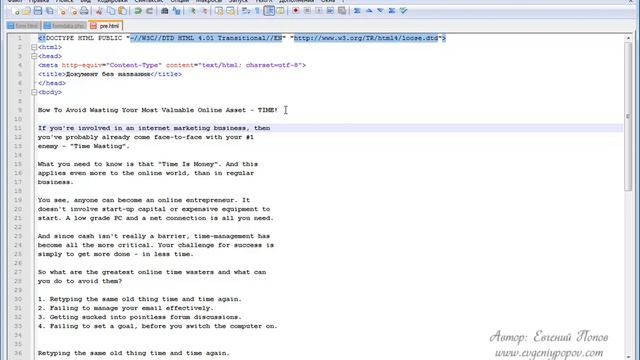The image size is (640, 360).
Task: Click the meta http-equiv tag line
Action: point(172,65)
